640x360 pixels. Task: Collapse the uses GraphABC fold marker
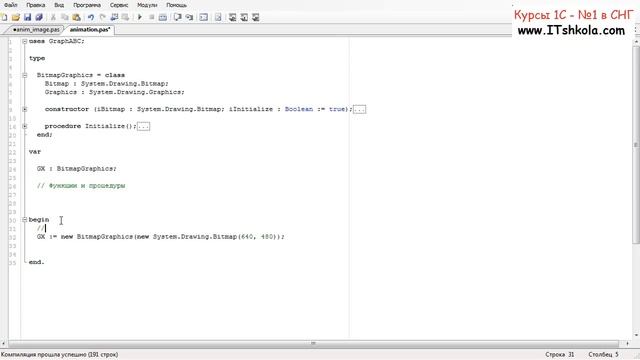(24, 41)
